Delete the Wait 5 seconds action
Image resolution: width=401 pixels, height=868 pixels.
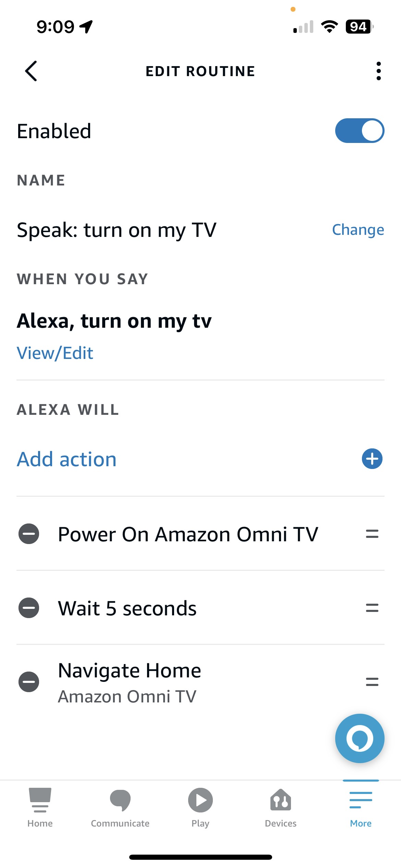point(29,608)
